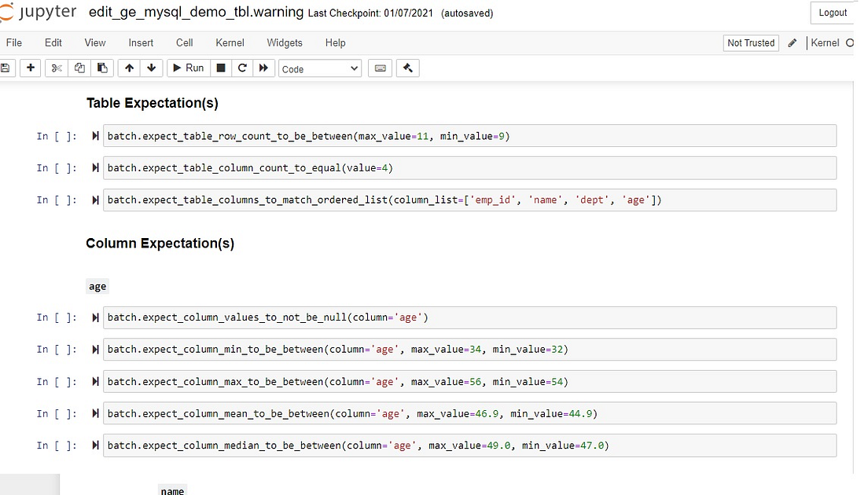Open the Edit menu
The width and height of the screenshot is (868, 495).
point(53,42)
